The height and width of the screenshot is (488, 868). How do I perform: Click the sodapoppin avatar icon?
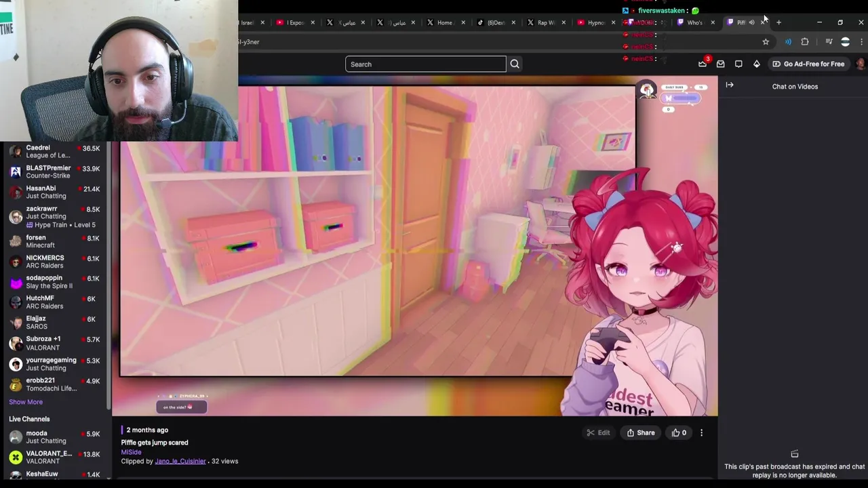click(x=16, y=282)
